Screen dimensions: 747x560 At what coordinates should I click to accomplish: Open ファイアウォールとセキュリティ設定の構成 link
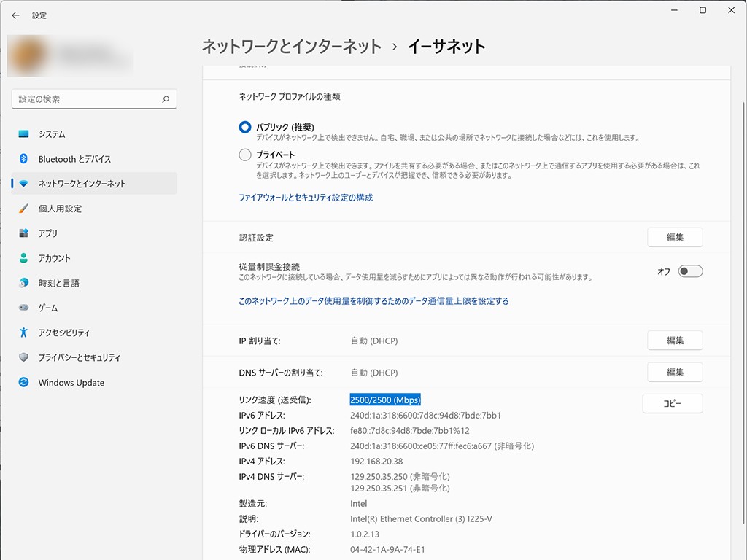(306, 198)
